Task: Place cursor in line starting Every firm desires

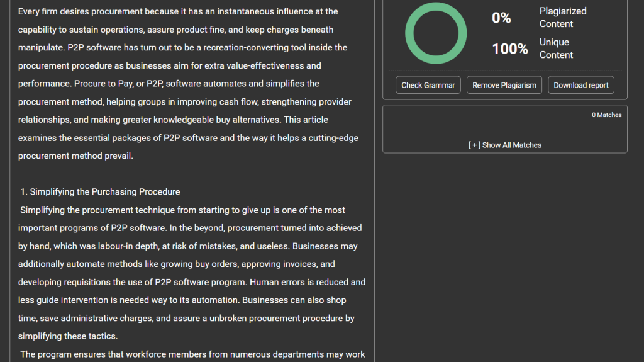Action: tap(178, 11)
